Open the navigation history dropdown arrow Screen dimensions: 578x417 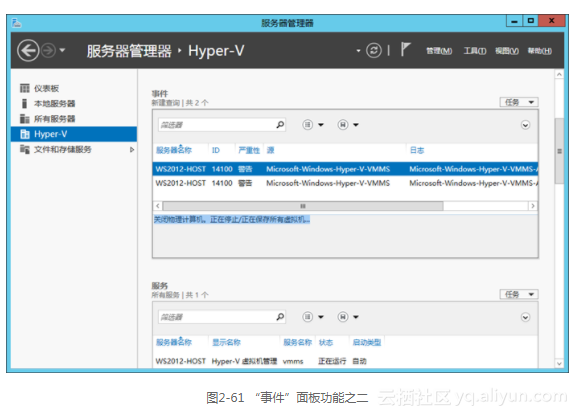pos(62,50)
